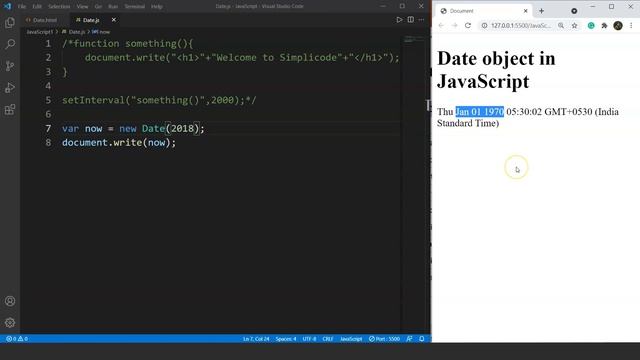Click the now symbol breadcrumb
The width and height of the screenshot is (640, 360).
tap(101, 32)
